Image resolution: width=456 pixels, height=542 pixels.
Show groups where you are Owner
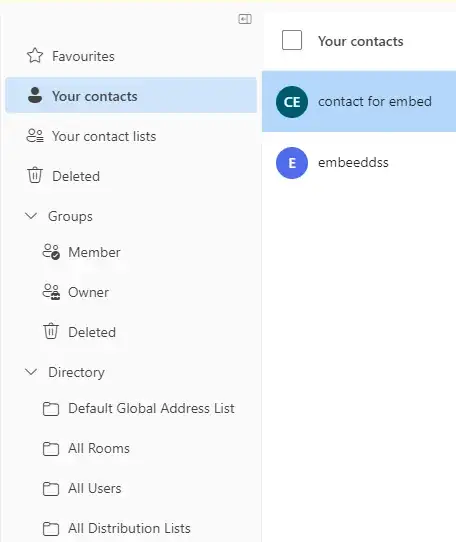point(131,292)
